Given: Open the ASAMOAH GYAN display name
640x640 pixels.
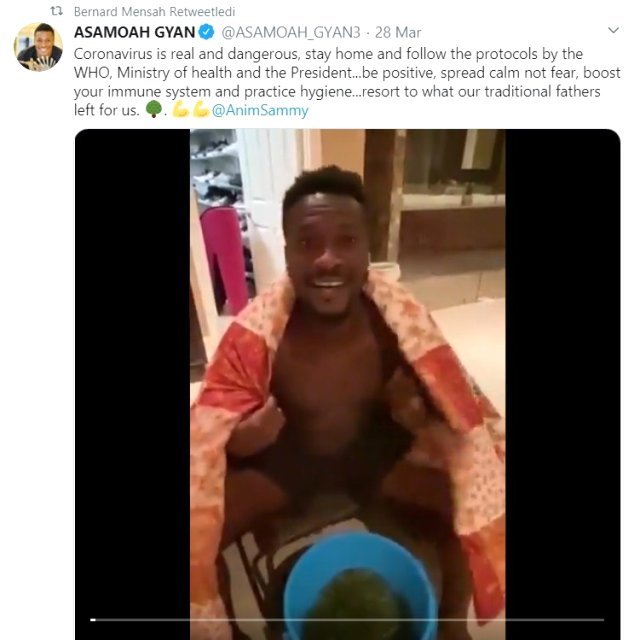Looking at the screenshot, I should [134, 32].
